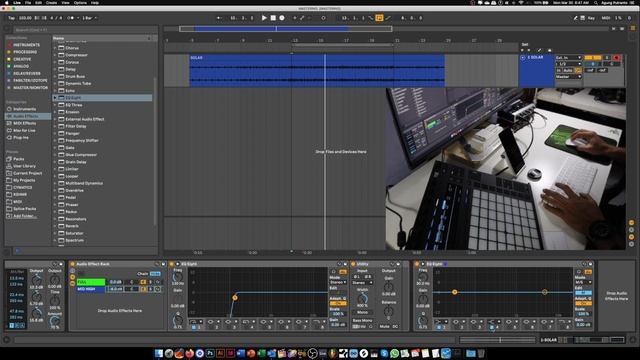Open the Ext. In input type dropdown
Screen dimensions: 640x360
pyautogui.click(x=568, y=58)
